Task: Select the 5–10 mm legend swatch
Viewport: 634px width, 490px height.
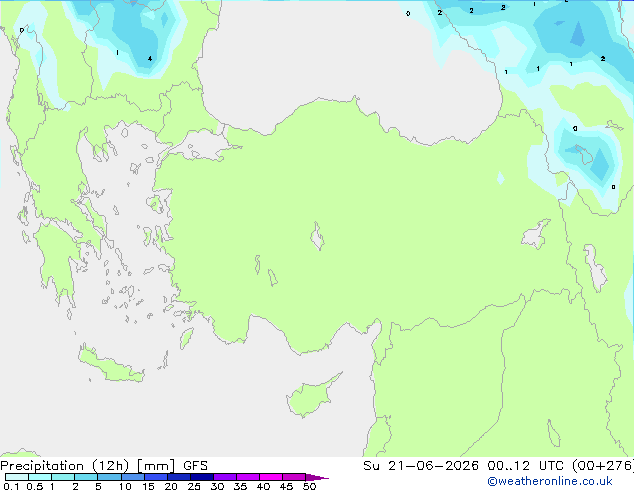Action: (x=109, y=477)
